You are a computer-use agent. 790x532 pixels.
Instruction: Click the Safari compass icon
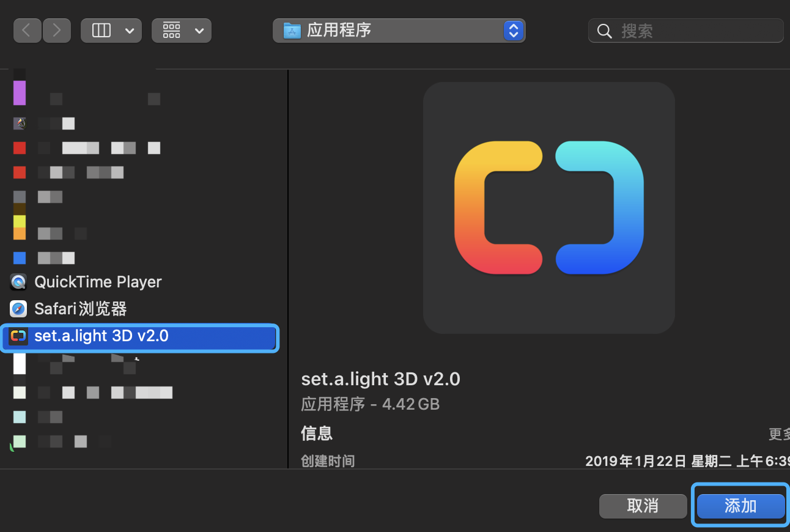tap(19, 309)
